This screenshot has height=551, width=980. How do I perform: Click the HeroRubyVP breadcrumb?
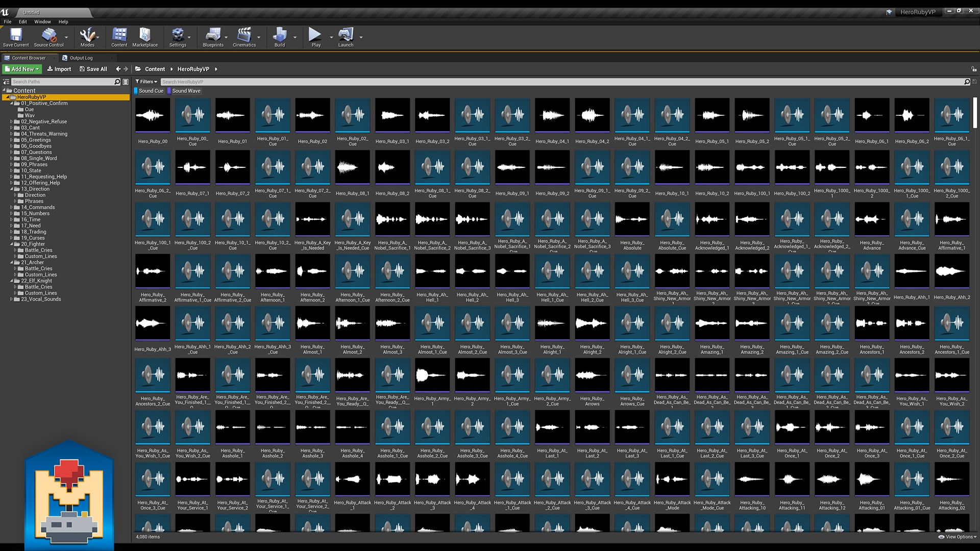193,69
